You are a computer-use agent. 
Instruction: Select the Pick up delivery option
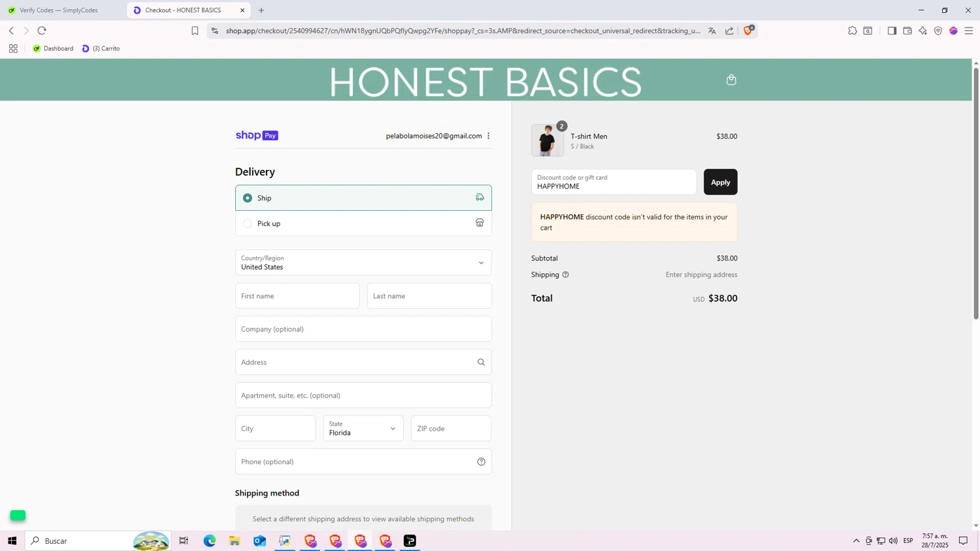pos(363,223)
